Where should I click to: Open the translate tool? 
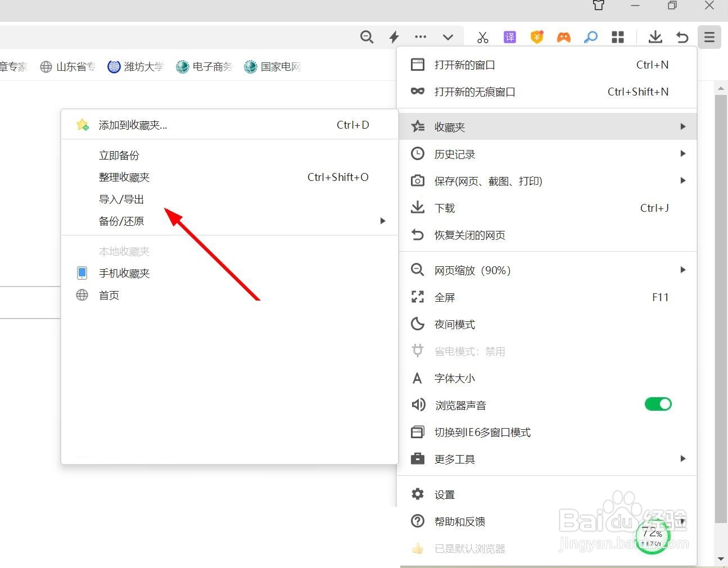tap(509, 37)
